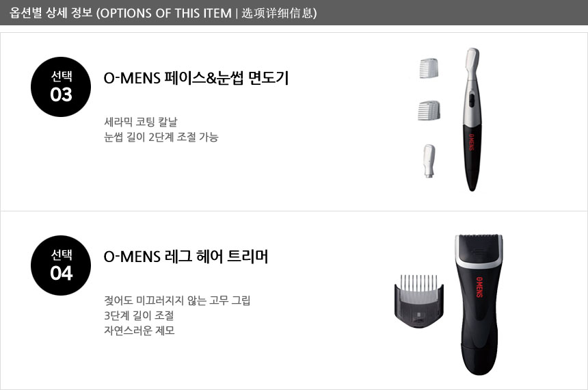Click the text 젖어도 미끄러지지 않는 고무 그립
This screenshot has height=390, width=588.
pyautogui.click(x=177, y=300)
